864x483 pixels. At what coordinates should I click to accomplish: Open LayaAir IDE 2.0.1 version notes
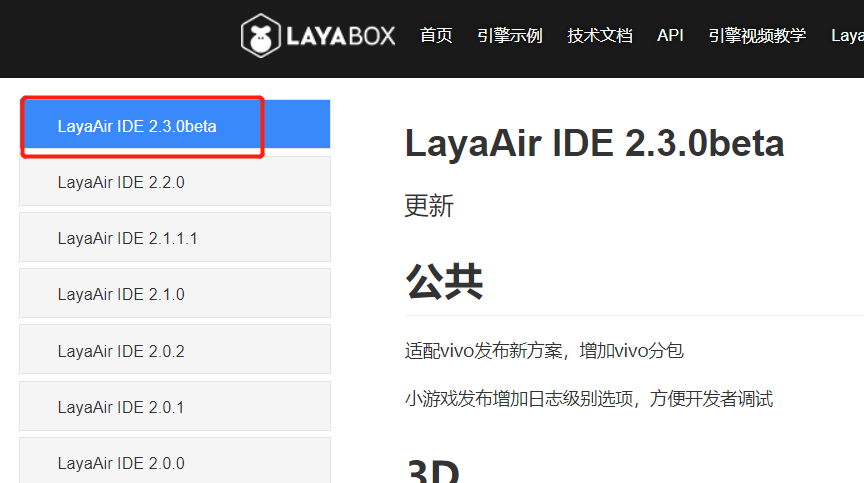[x=175, y=406]
